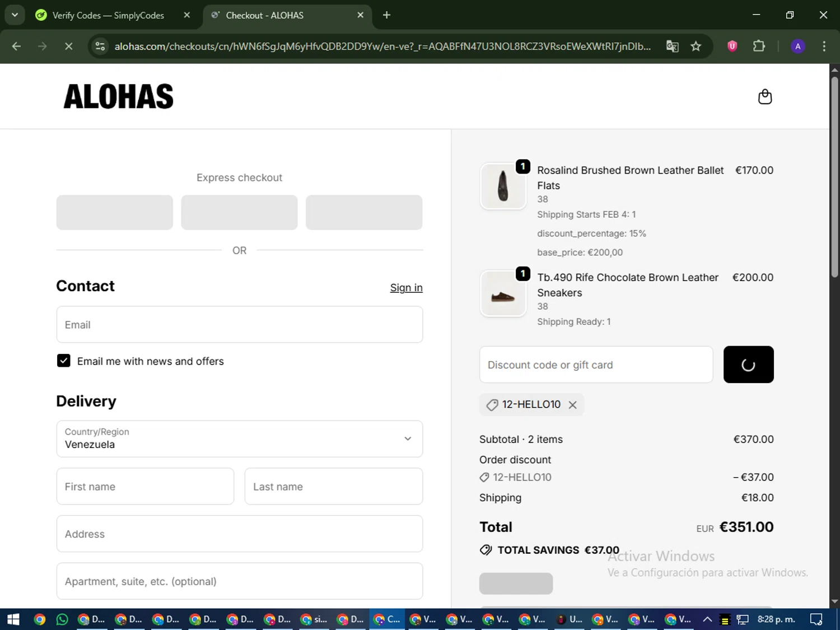Click the Discount code or gift card field
The height and width of the screenshot is (630, 840).
point(596,365)
